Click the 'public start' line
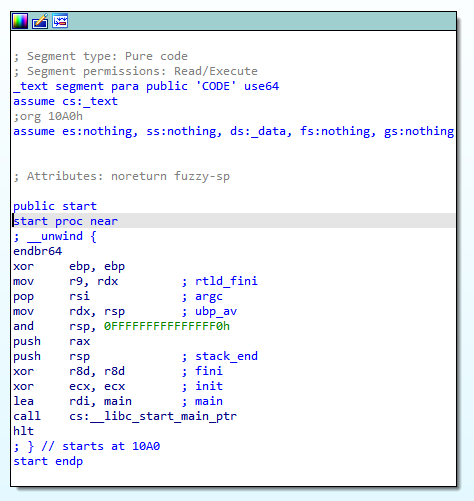Viewport: 474px width, 501px height. [x=55, y=206]
